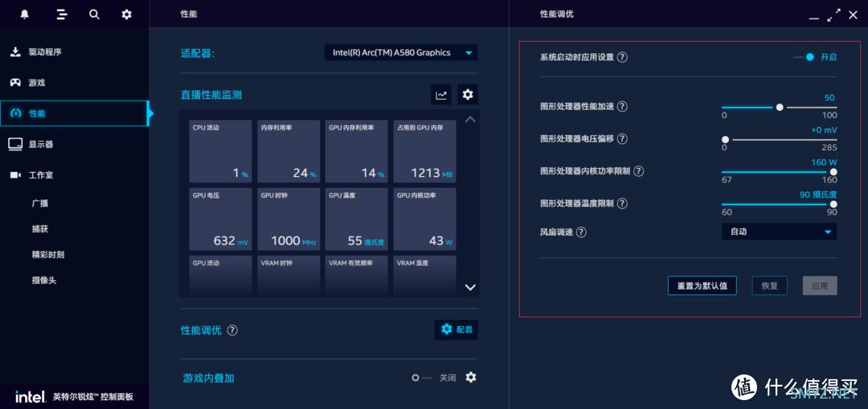Click the 游戏 gamepad icon
The width and height of the screenshot is (868, 409).
point(15,83)
